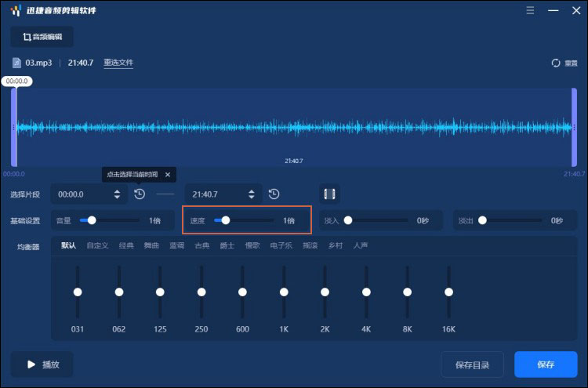The height and width of the screenshot is (388, 588).
Task: Click the 03.mp3 file icon
Action: (x=16, y=63)
